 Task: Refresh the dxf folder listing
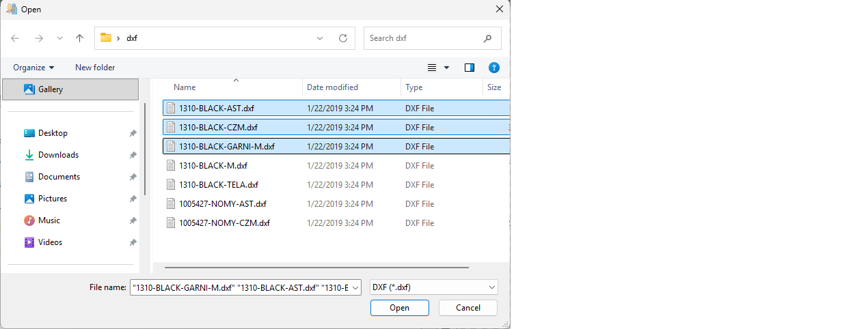(343, 38)
